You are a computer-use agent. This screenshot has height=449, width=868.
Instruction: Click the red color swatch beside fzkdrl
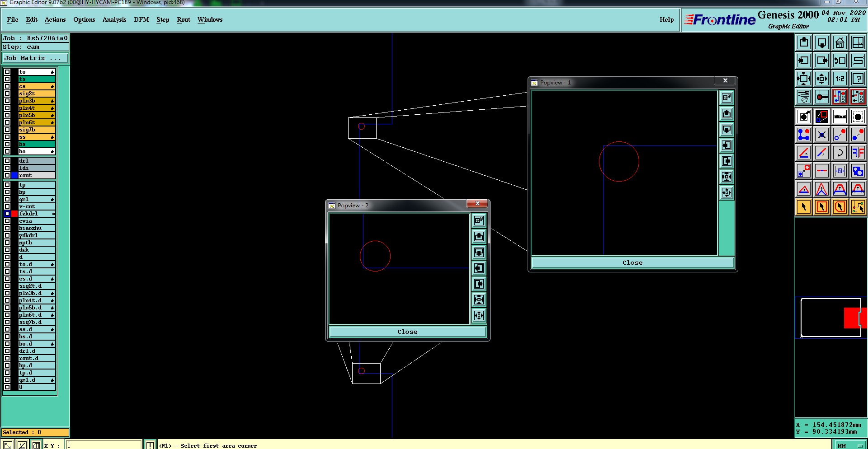point(14,214)
